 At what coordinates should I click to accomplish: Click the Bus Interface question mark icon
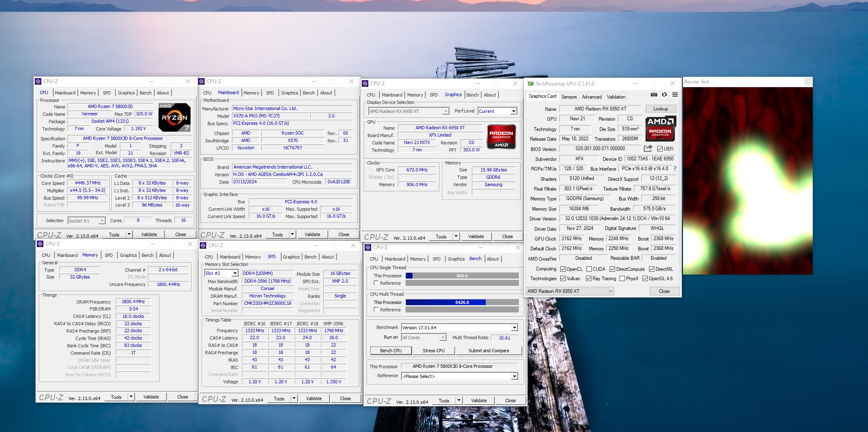675,169
